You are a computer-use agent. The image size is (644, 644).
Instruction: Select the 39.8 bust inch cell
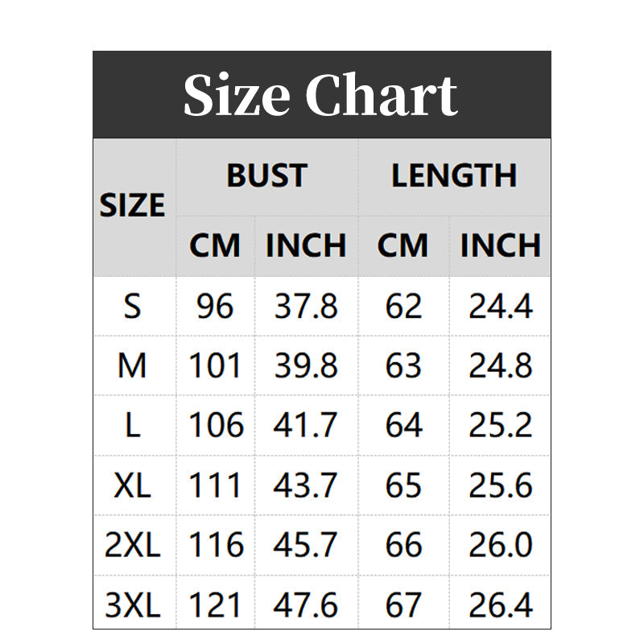pyautogui.click(x=306, y=365)
